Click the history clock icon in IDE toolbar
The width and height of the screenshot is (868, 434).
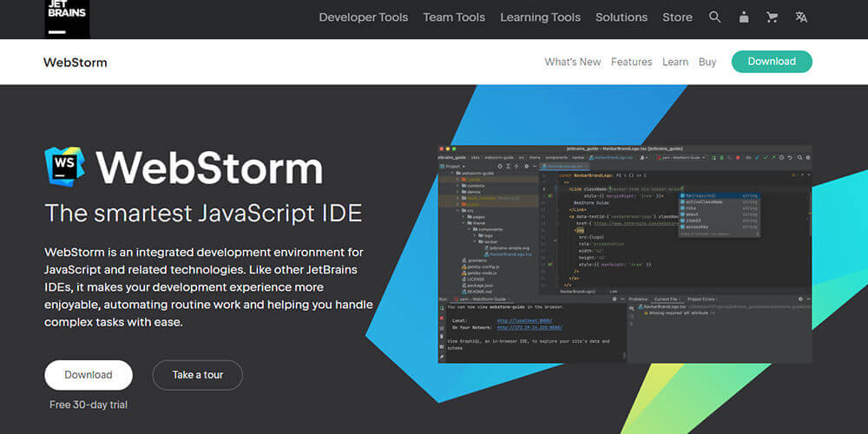(x=782, y=158)
